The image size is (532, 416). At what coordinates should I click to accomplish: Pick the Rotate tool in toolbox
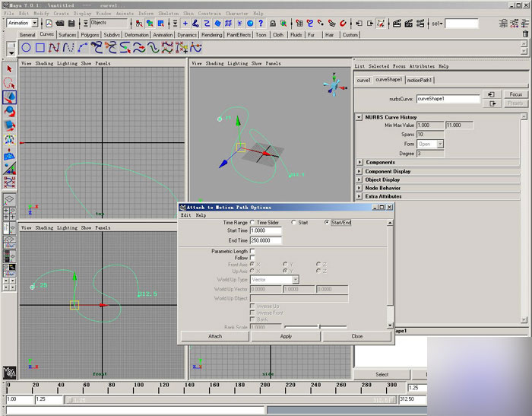pyautogui.click(x=10, y=112)
